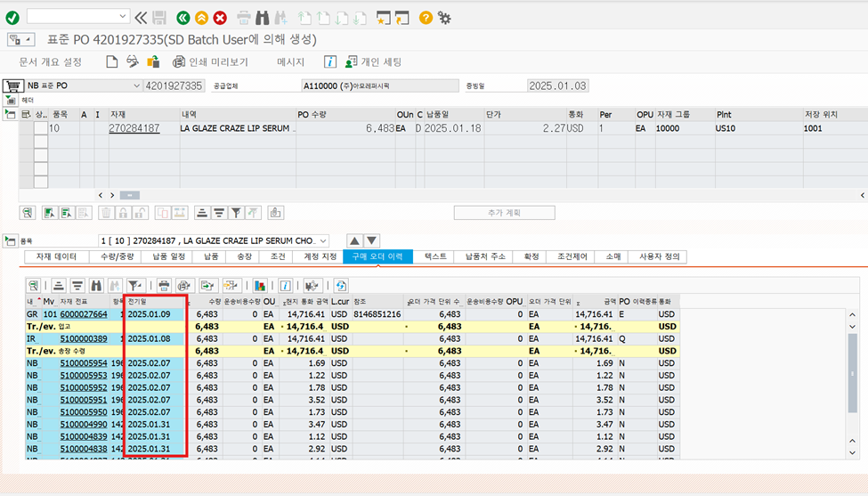The width and height of the screenshot is (868, 496).
Task: Click the supplier field A110000
Action: tap(380, 85)
